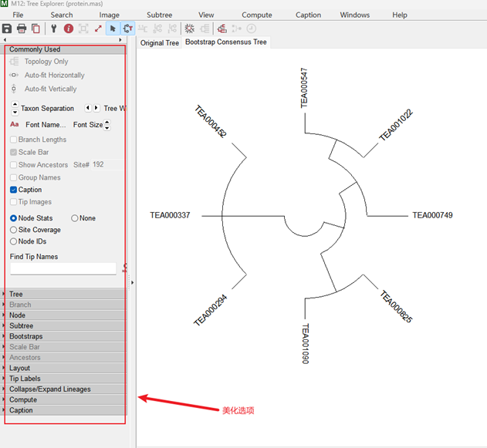This screenshot has height=448, width=487.
Task: Click the Find Tip Names input field
Action: 63,268
